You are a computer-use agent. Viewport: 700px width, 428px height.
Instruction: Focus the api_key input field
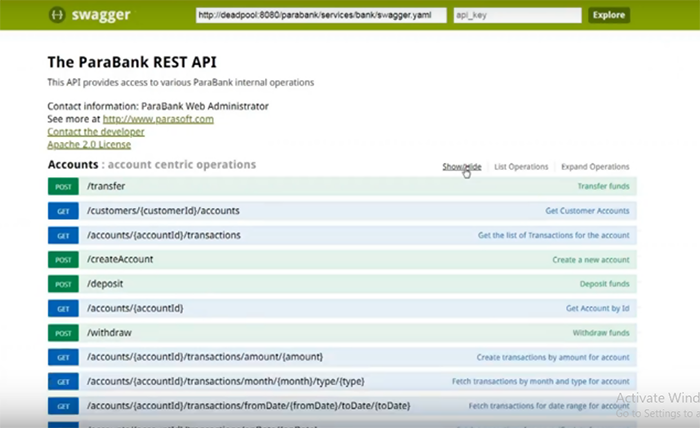click(517, 15)
